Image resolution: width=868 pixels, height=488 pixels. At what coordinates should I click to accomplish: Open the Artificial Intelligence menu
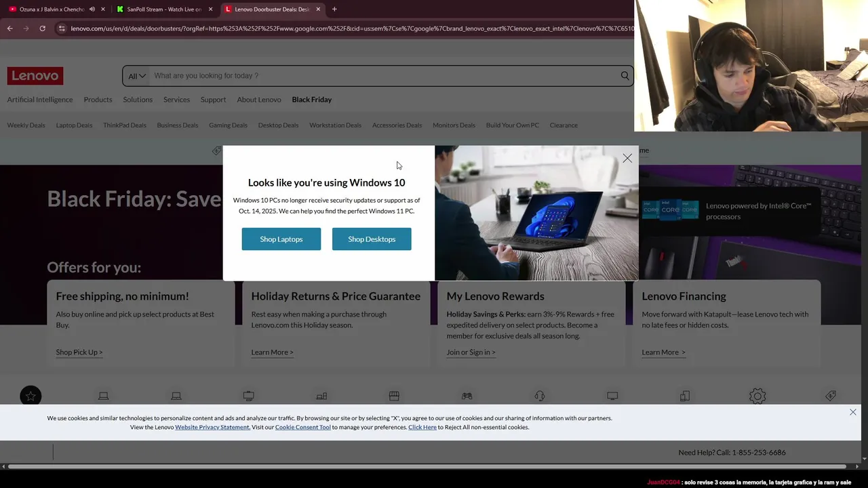(40, 100)
